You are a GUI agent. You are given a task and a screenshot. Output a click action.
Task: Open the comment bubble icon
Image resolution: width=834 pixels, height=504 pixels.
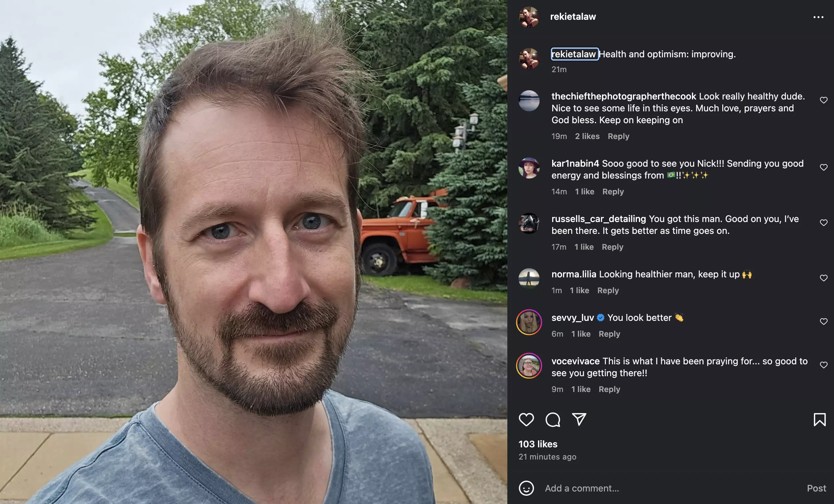point(552,419)
